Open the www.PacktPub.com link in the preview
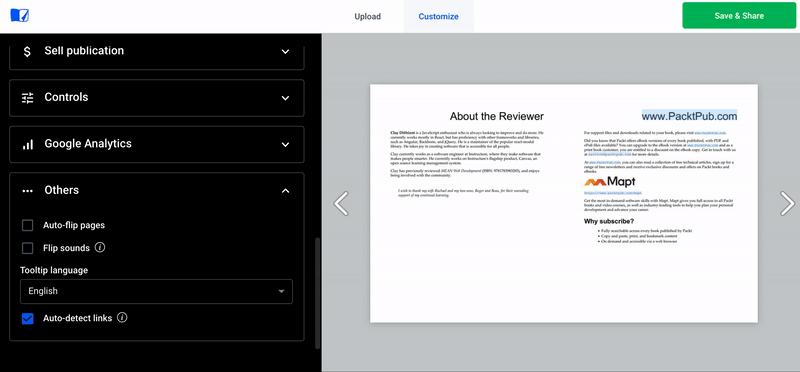Screen dimensions: 800x372 (x=689, y=116)
